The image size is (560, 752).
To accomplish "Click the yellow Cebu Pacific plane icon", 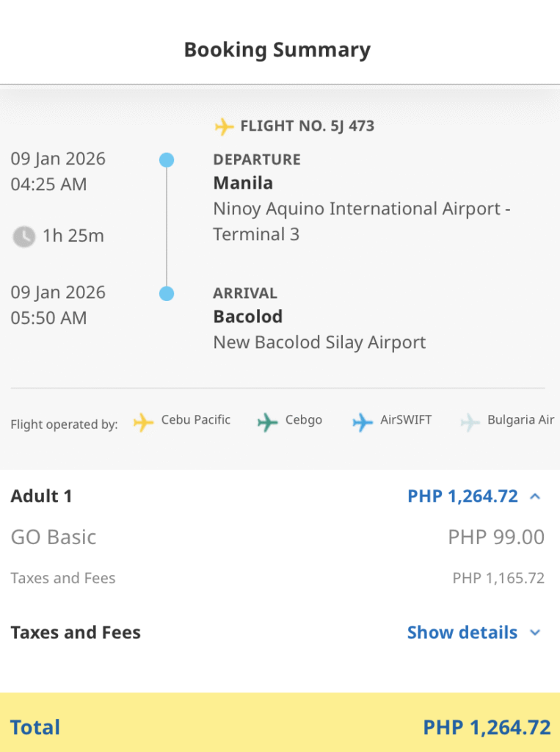I will 143,422.
